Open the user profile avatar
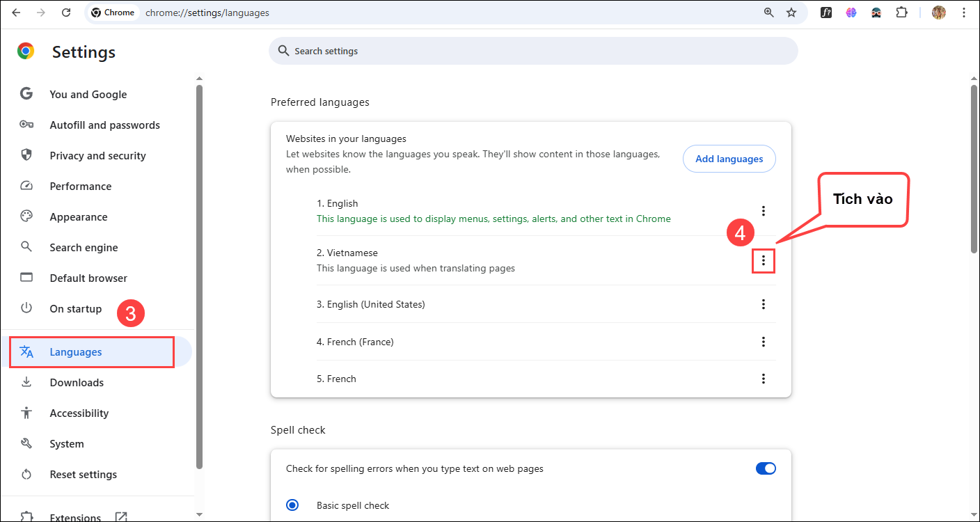 click(939, 13)
